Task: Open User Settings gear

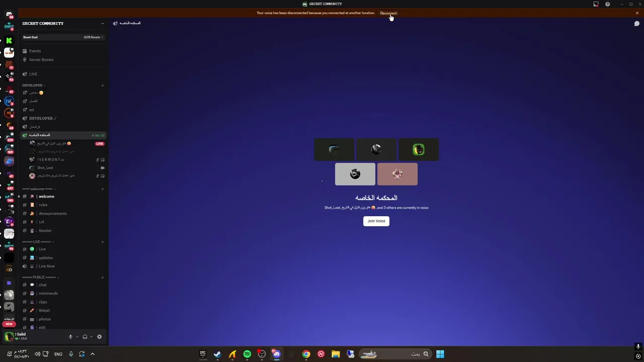Action: [x=99, y=337]
